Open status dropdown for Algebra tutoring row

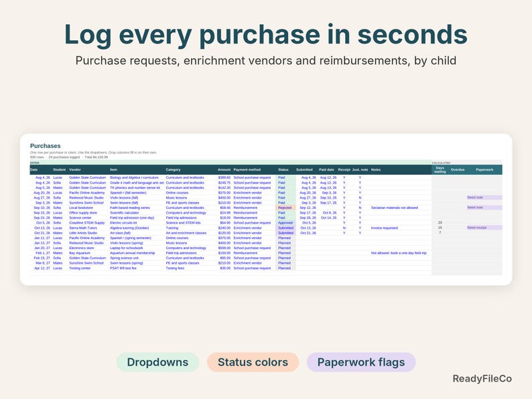[285, 228]
